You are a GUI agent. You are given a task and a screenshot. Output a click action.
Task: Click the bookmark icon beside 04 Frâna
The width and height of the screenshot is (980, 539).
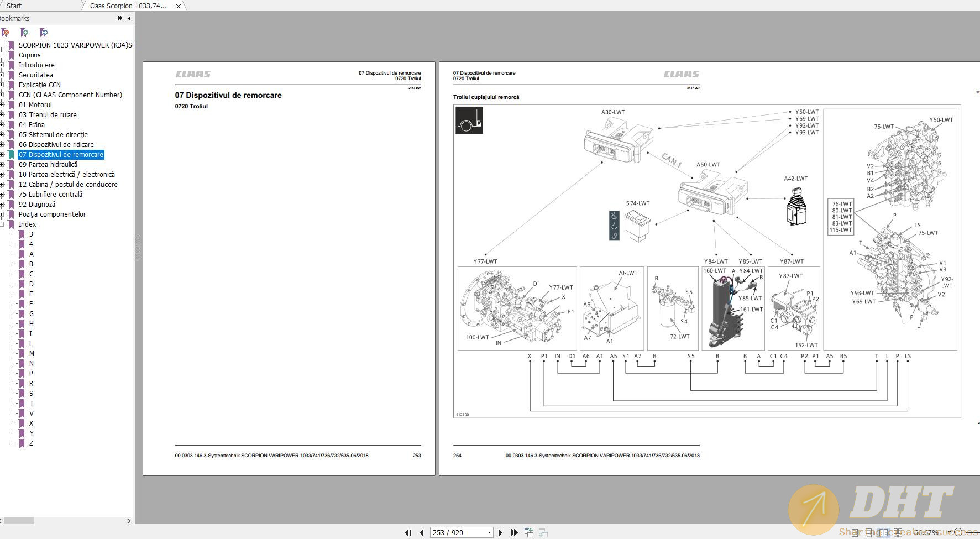click(x=11, y=124)
